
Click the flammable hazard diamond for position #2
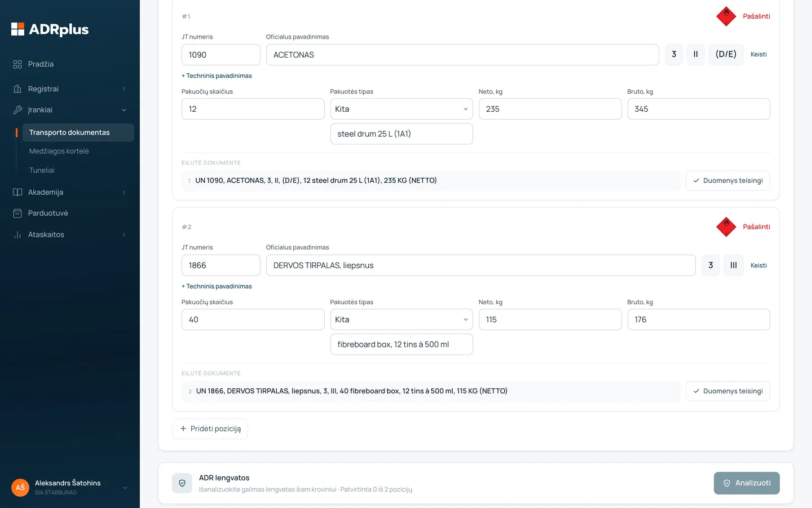726,227
